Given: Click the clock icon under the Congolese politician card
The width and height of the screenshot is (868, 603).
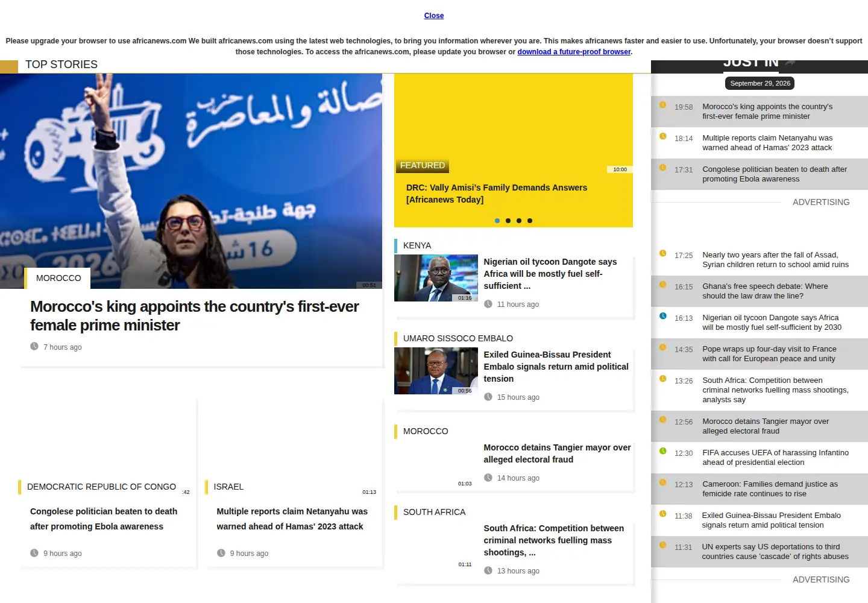Looking at the screenshot, I should pyautogui.click(x=34, y=553).
